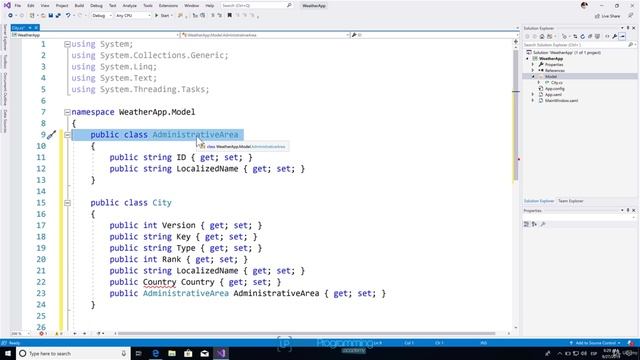The image size is (640, 360).
Task: Open the WeatherApp project navigation dropdown
Action: tap(96, 35)
